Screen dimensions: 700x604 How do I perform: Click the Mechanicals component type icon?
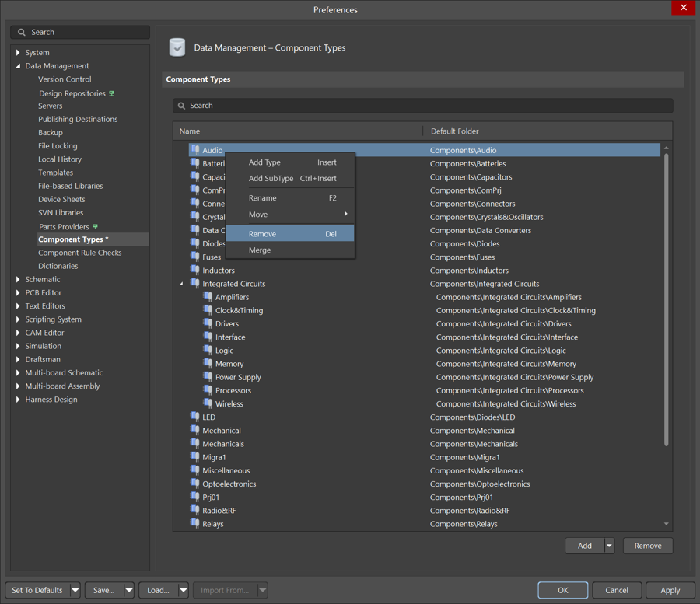[x=195, y=443]
